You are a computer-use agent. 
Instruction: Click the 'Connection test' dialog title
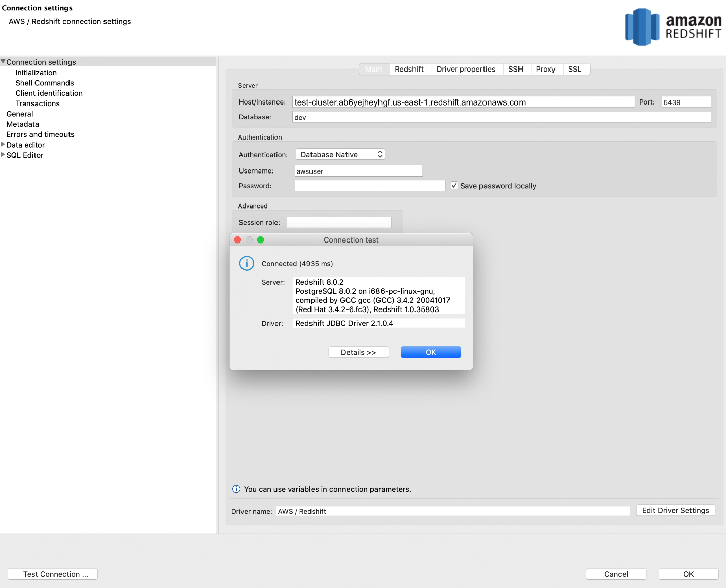point(351,240)
